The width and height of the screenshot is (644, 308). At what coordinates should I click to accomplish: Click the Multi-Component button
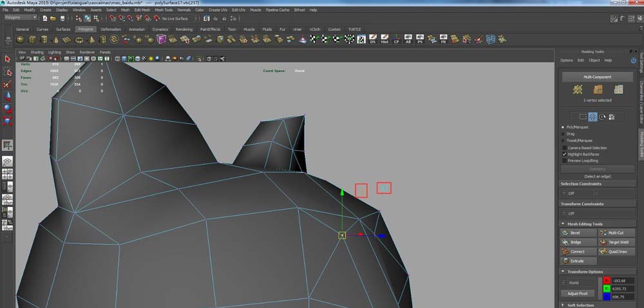[x=597, y=77]
